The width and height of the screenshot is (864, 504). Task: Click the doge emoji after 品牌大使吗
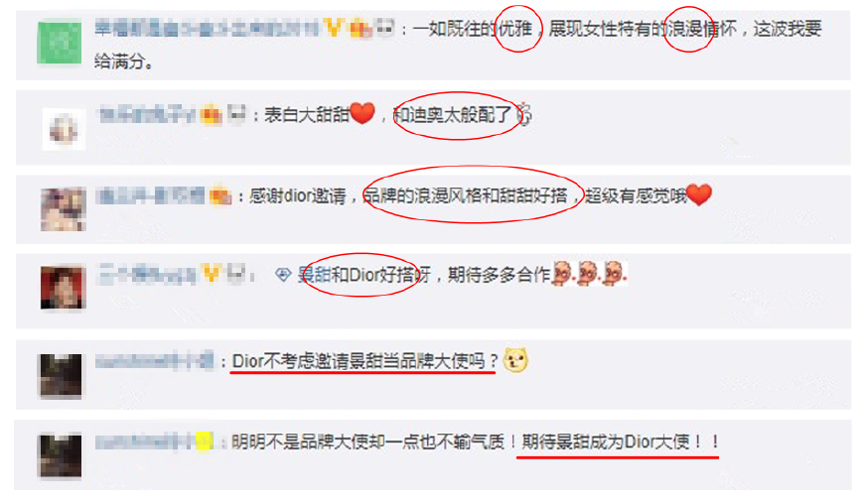point(515,360)
